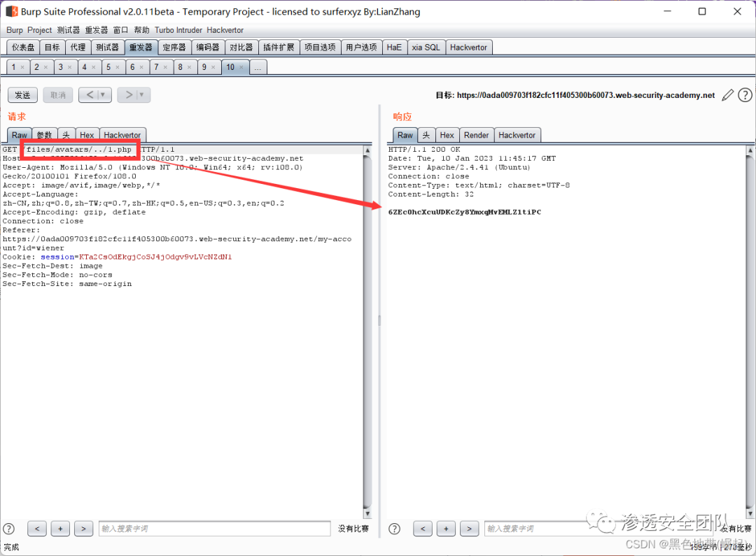Add new repeater tab with ellipsis
This screenshot has height=556, width=756.
258,67
